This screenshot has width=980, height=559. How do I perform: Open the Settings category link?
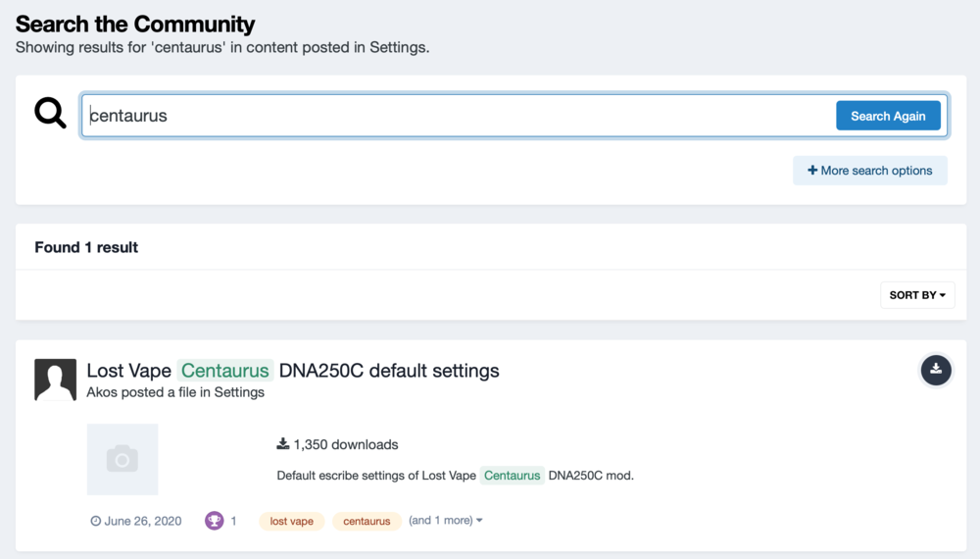point(239,392)
